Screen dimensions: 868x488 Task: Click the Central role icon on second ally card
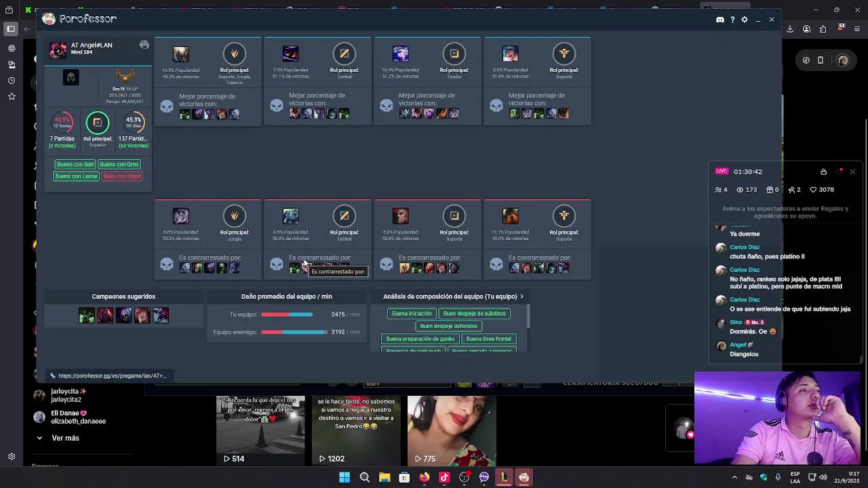344,54
